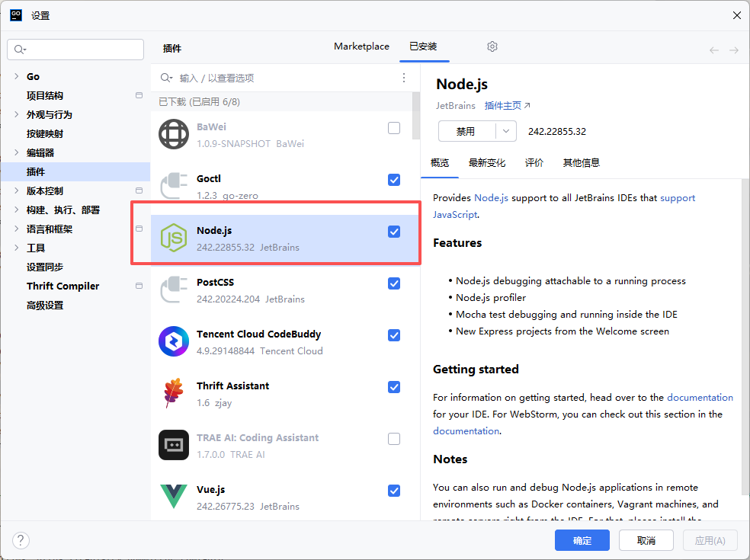Viewport: 750px width, 560px height.
Task: Disable Tencent Cloud CodeBuddy checkbox
Action: pyautogui.click(x=394, y=335)
